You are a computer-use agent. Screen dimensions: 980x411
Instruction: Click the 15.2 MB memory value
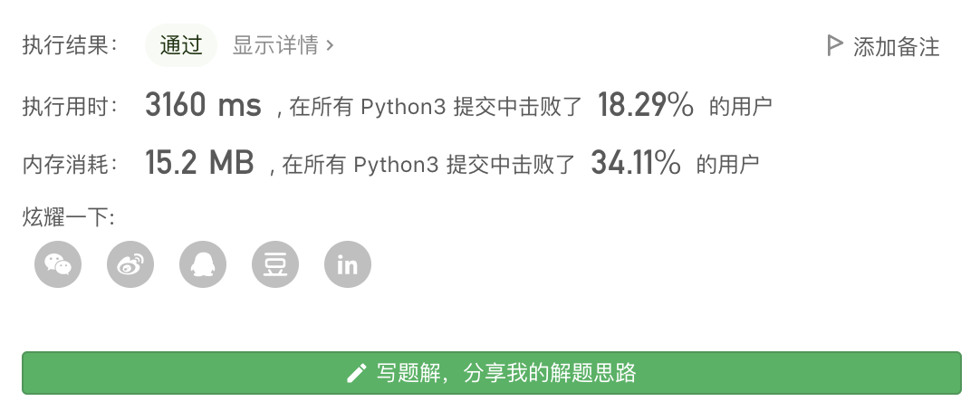click(x=199, y=163)
